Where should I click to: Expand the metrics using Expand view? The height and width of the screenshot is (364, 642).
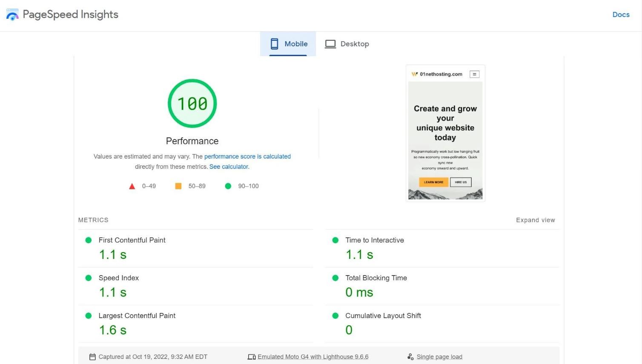[x=535, y=220]
